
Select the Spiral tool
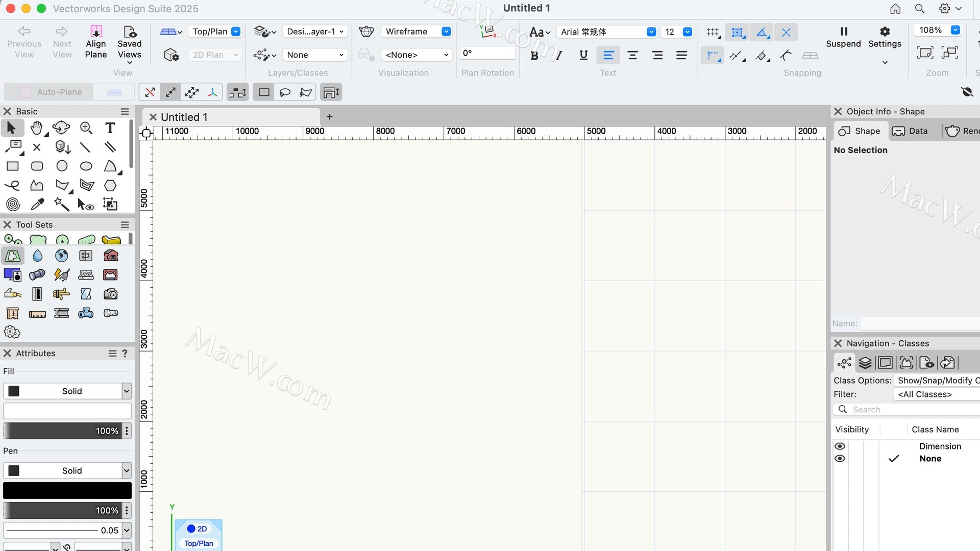click(13, 205)
